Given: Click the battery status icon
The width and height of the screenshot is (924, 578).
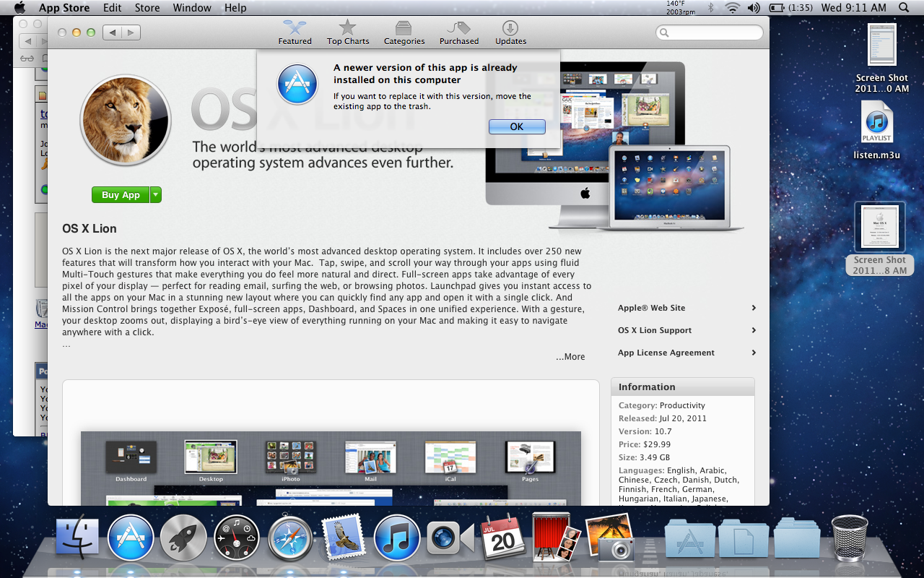Looking at the screenshot, I should point(777,7).
